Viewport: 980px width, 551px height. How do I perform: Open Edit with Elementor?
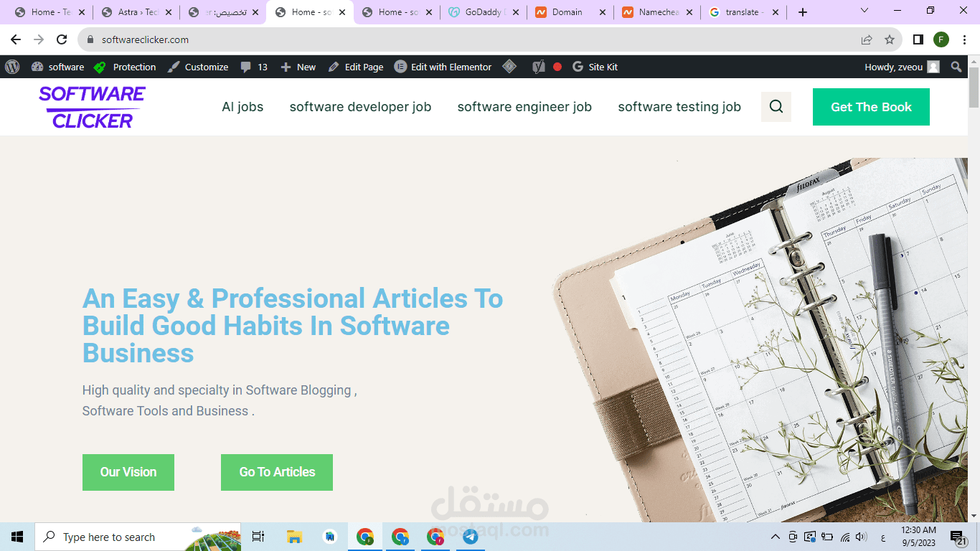point(443,67)
